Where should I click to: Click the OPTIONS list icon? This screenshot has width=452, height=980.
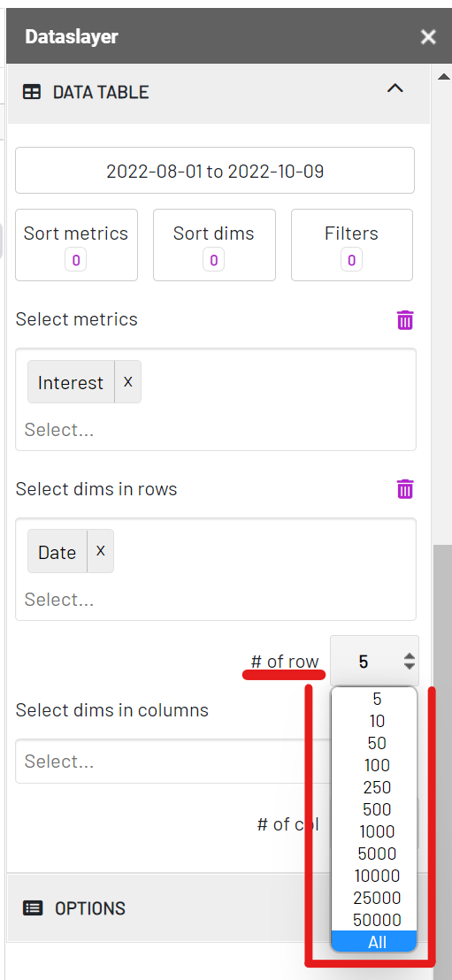[33, 908]
